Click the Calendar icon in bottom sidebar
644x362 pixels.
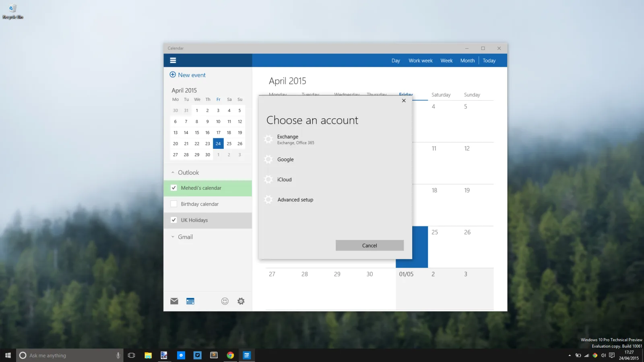point(190,301)
